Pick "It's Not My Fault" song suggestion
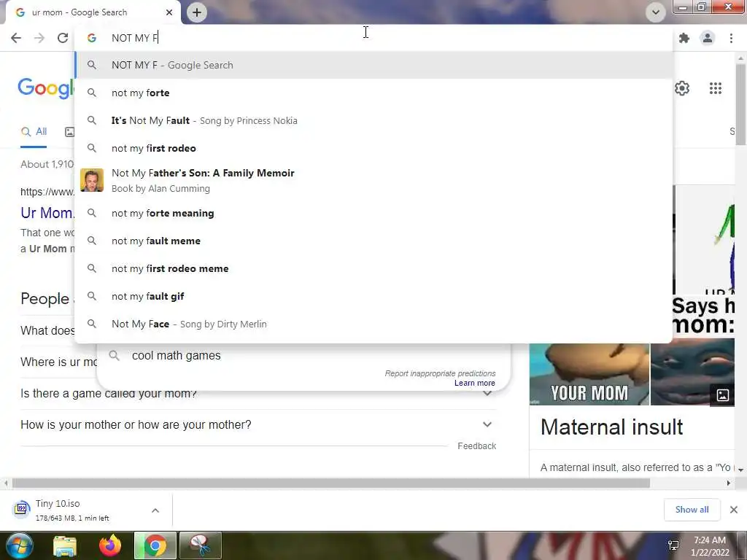The height and width of the screenshot is (560, 747). [374, 120]
